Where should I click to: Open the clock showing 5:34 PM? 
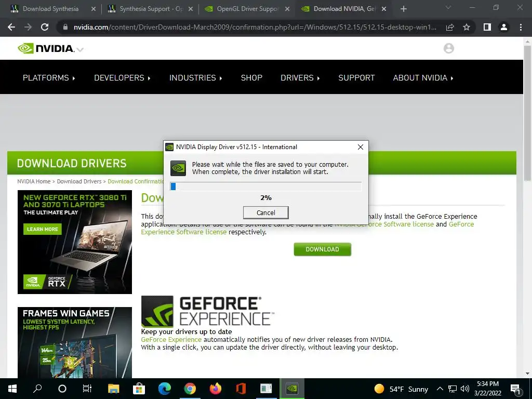(488, 389)
